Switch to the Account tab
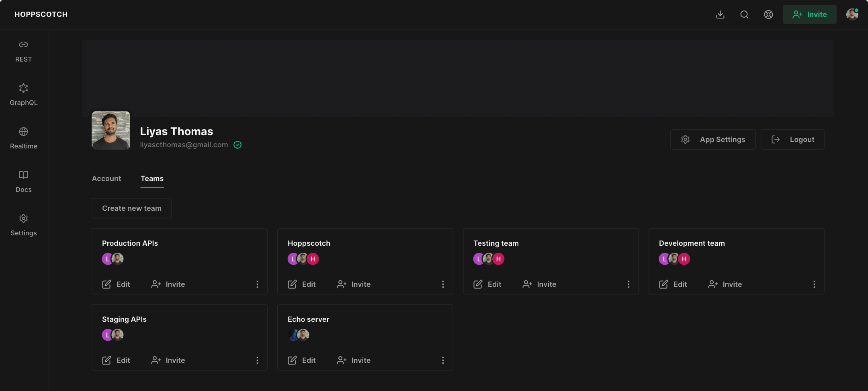The height and width of the screenshot is (391, 868). [x=106, y=179]
